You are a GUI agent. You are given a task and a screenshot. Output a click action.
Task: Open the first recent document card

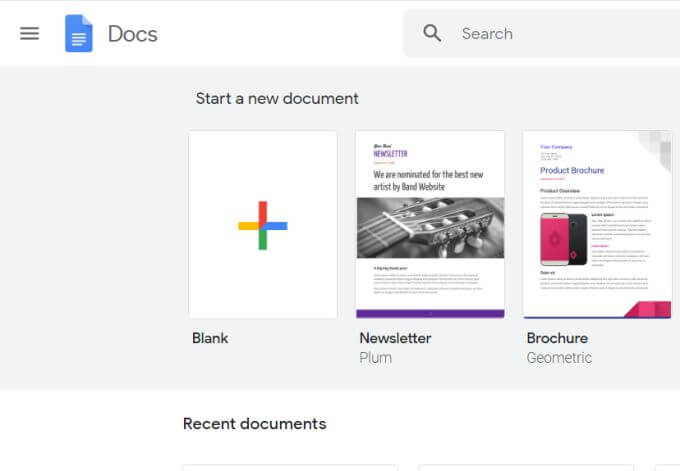click(290, 467)
